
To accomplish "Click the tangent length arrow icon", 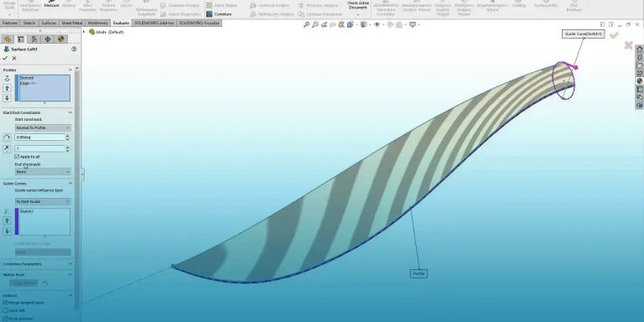I will (7, 148).
